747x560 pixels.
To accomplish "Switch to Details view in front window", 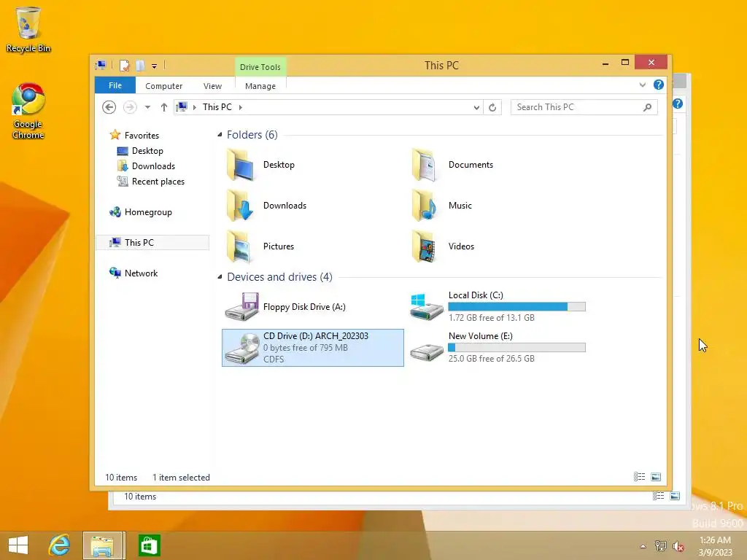I will tap(639, 477).
